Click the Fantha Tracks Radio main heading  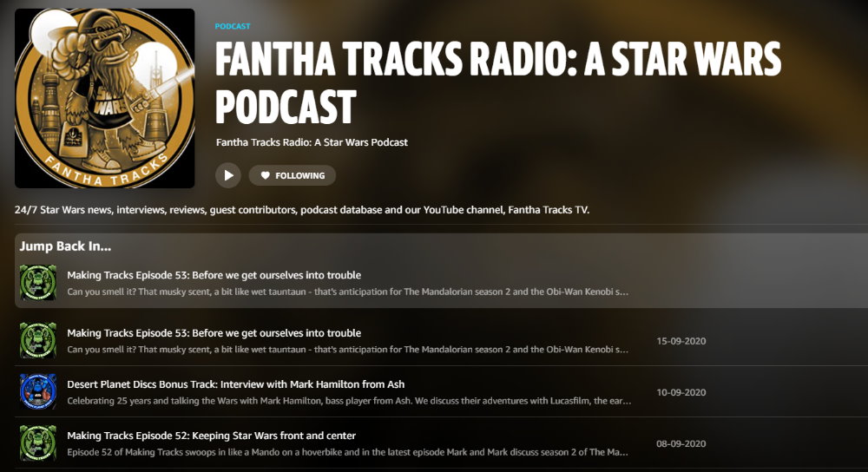[497, 83]
